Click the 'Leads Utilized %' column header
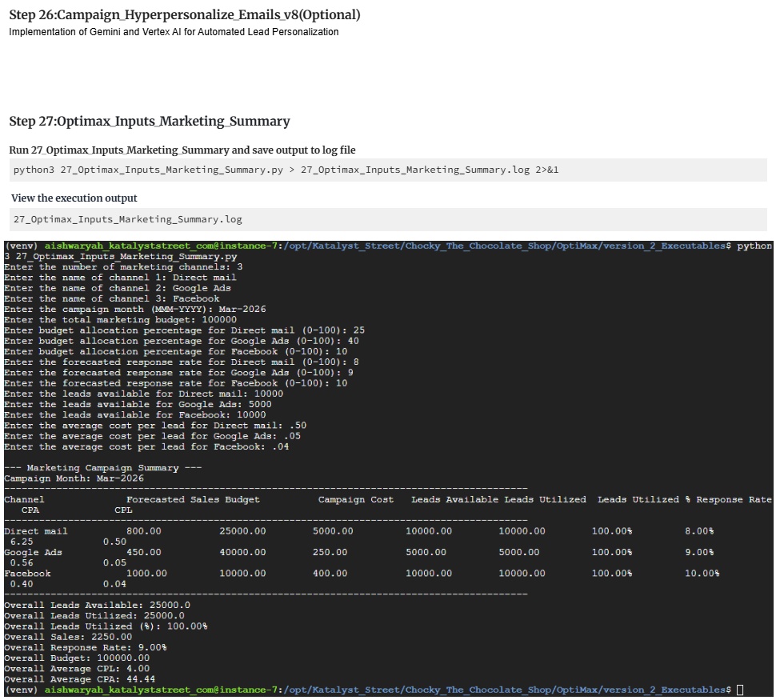 coord(644,499)
